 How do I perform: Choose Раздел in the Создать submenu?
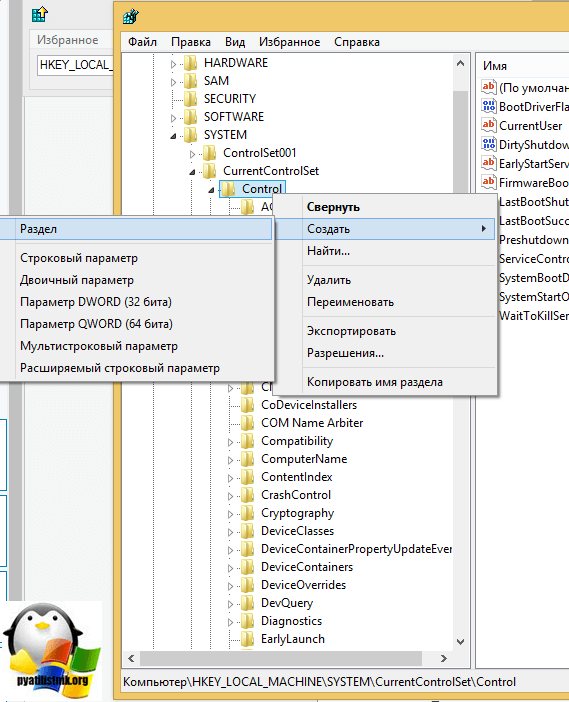click(x=136, y=229)
